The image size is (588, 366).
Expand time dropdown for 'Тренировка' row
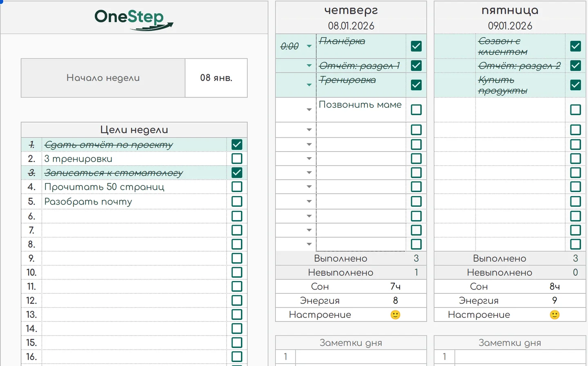[309, 85]
